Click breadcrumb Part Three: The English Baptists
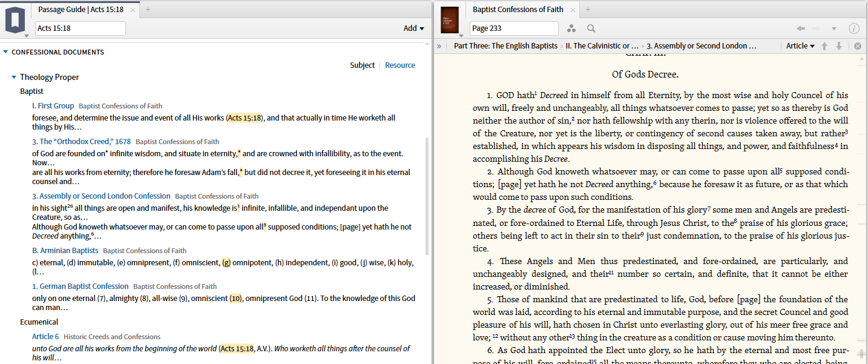This screenshot has width=868, height=364. (x=505, y=46)
